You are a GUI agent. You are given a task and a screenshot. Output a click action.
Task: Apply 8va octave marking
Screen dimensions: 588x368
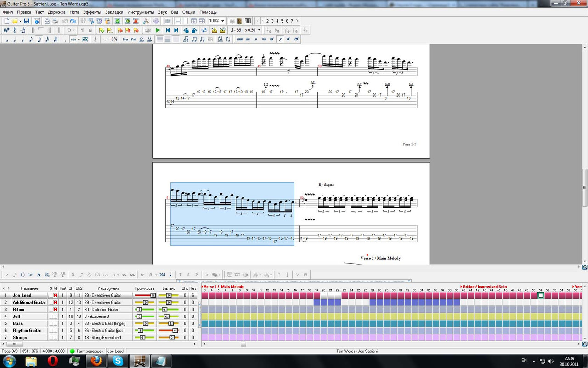point(125,40)
